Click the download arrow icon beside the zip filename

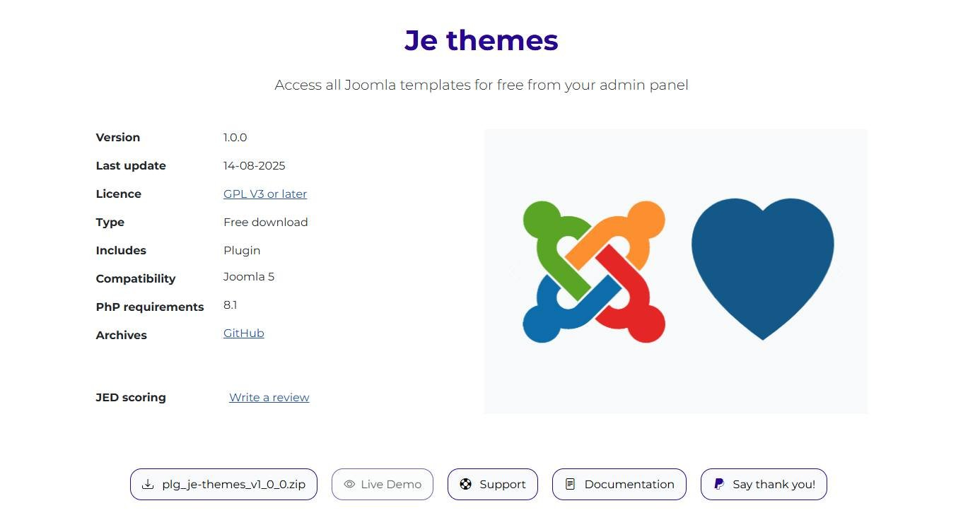pos(148,485)
